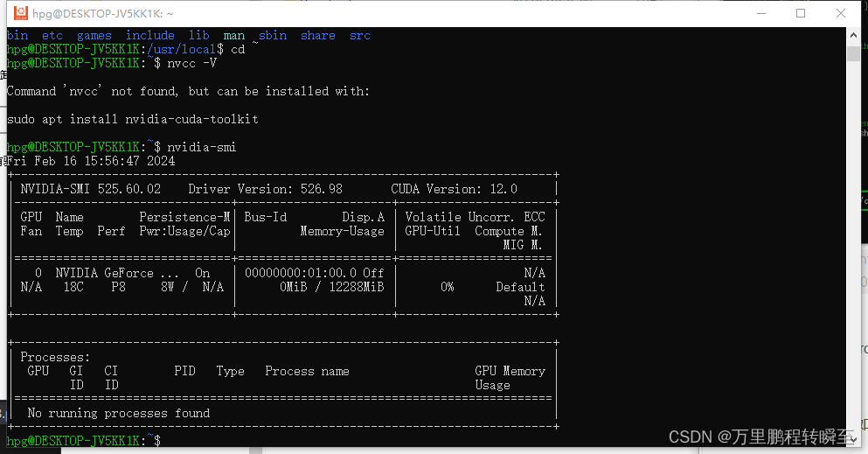Screen dimensions: 868x454
Task: Click the vertical scrollbar thumb
Action: coord(853,54)
